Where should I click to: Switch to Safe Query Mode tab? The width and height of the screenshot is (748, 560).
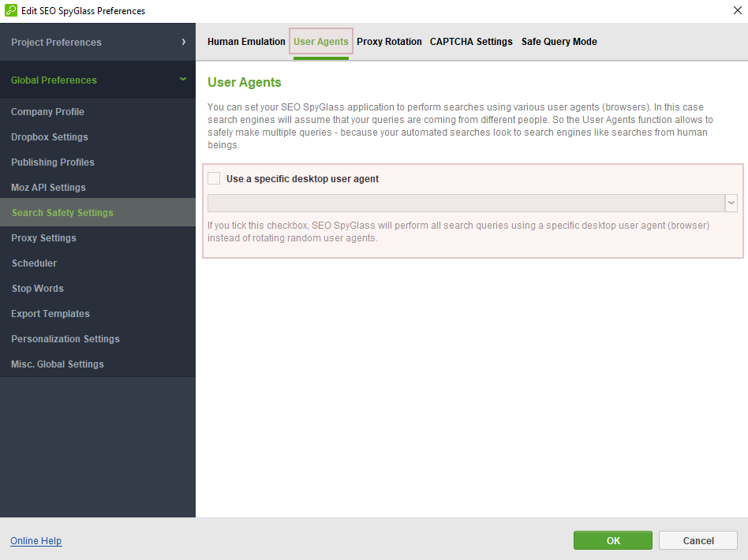pos(559,42)
